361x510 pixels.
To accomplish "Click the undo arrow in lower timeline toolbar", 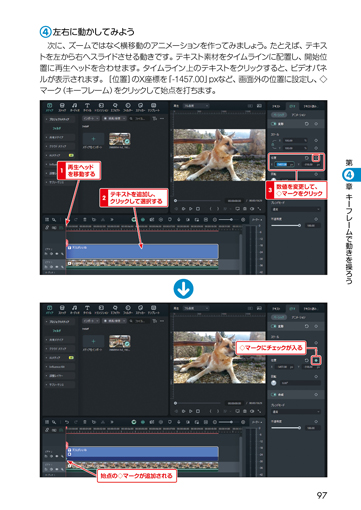I will (67, 422).
